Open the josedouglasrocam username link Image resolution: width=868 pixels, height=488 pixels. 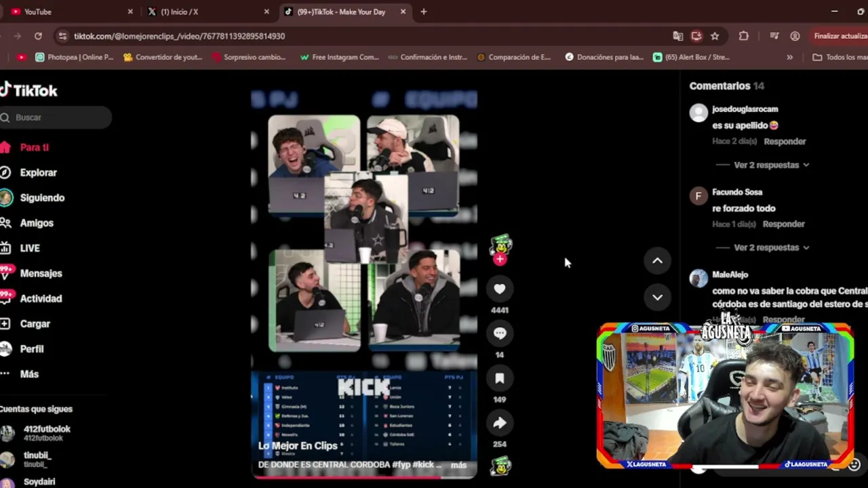pos(745,109)
